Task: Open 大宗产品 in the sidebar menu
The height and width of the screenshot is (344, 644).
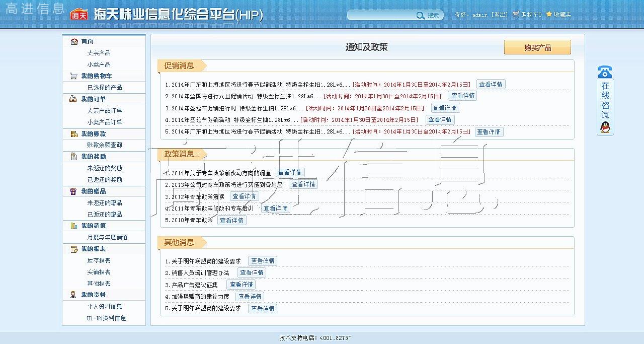Action: tap(99, 53)
